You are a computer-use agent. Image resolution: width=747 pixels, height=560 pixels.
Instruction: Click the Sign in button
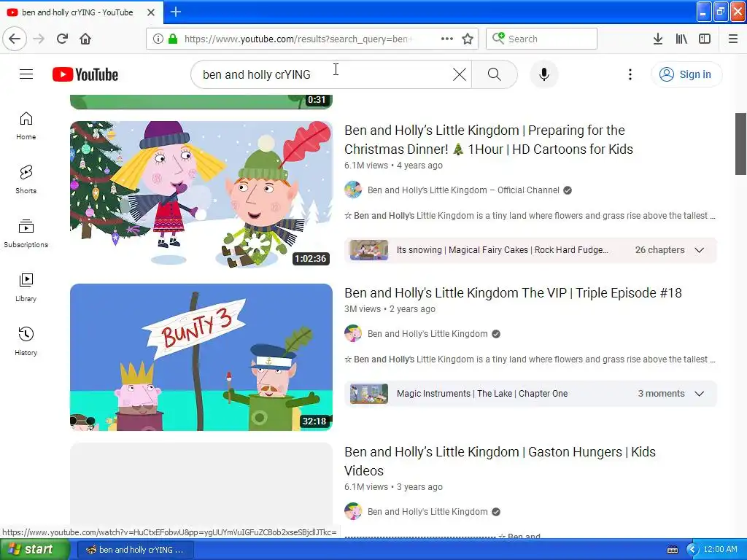pos(686,74)
